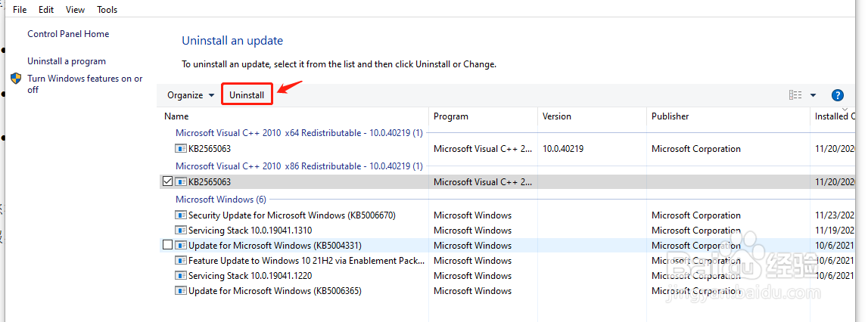Image resolution: width=868 pixels, height=322 pixels.
Task: Click the Security Update KB5006670 row icon
Action: (x=181, y=215)
